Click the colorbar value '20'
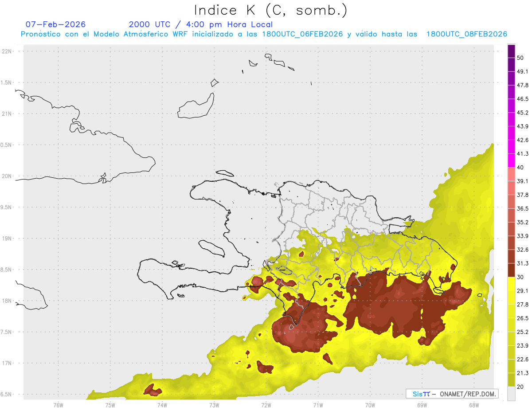The height and width of the screenshot is (411, 532). click(x=520, y=387)
